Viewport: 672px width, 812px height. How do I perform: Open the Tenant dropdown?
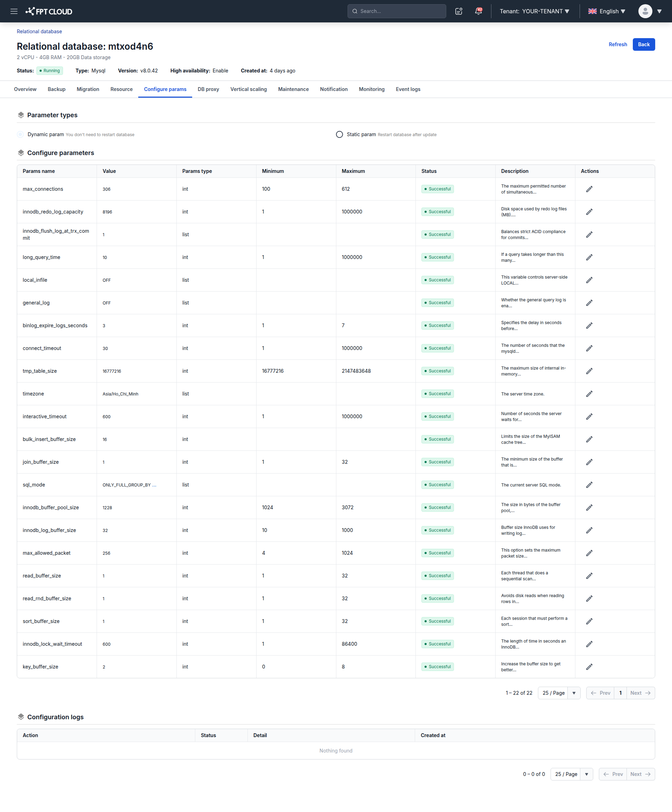click(534, 11)
